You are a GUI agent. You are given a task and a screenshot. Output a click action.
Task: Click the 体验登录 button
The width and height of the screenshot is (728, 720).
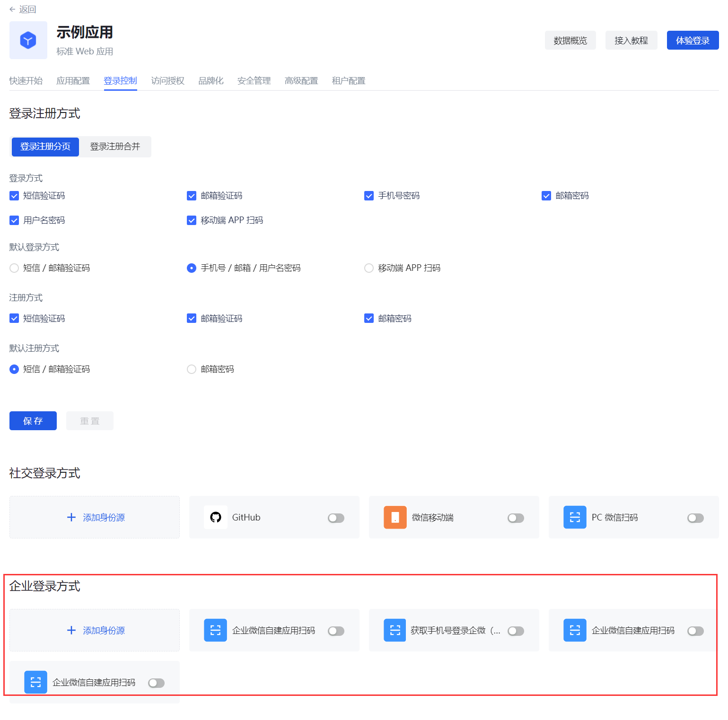693,40
